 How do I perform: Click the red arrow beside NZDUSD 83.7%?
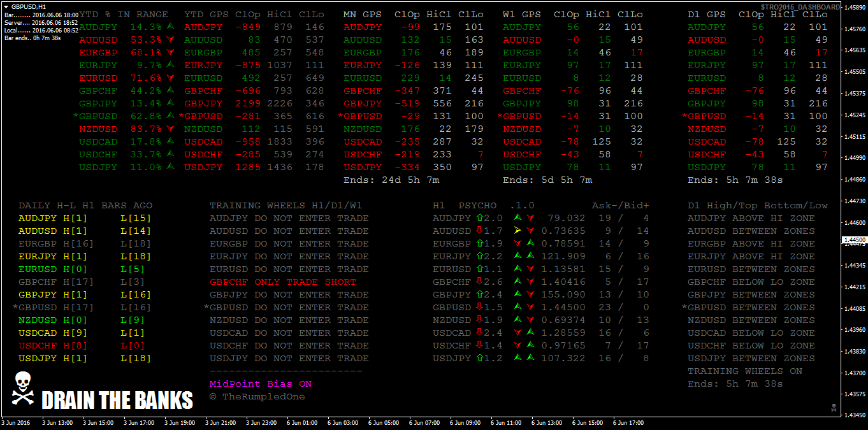coord(170,129)
